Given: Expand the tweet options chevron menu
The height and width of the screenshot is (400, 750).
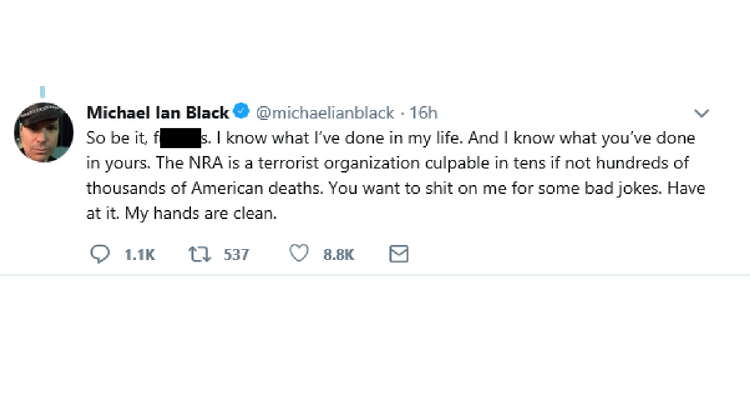Looking at the screenshot, I should coord(702,113).
